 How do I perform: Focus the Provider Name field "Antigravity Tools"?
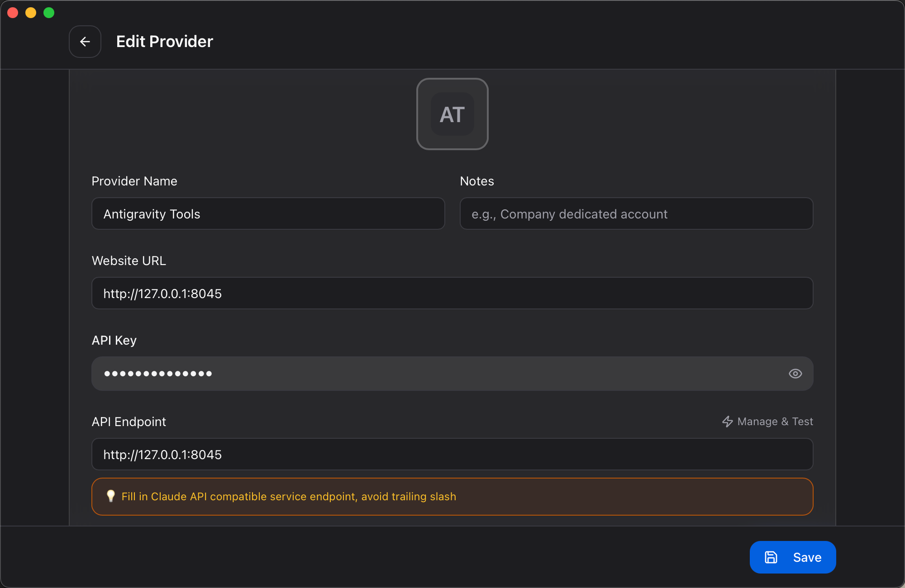pos(268,214)
